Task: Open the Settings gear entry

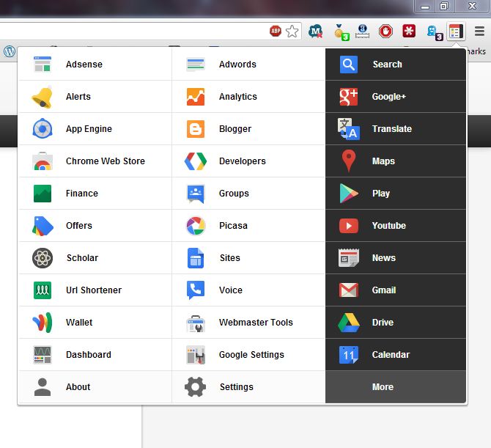Action: point(248,387)
